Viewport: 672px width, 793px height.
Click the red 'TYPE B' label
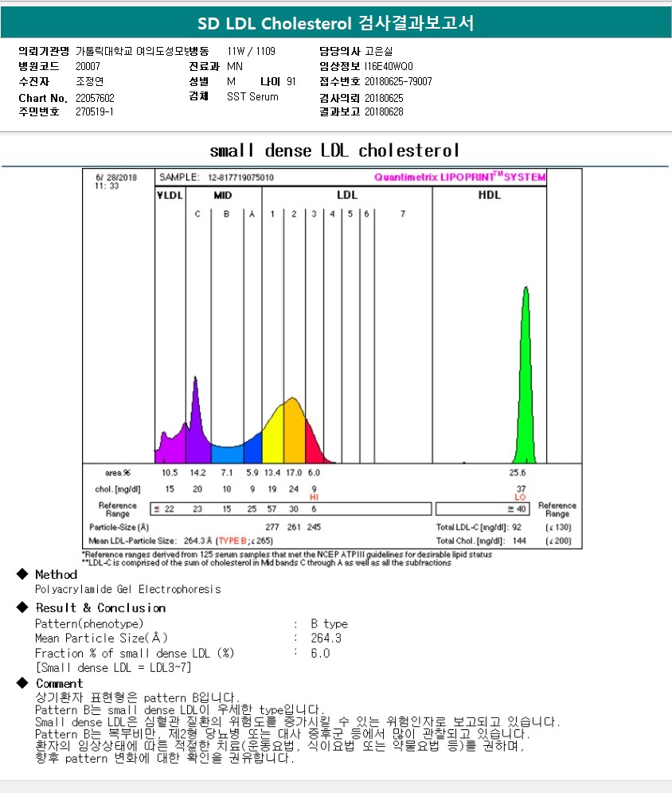(232, 541)
